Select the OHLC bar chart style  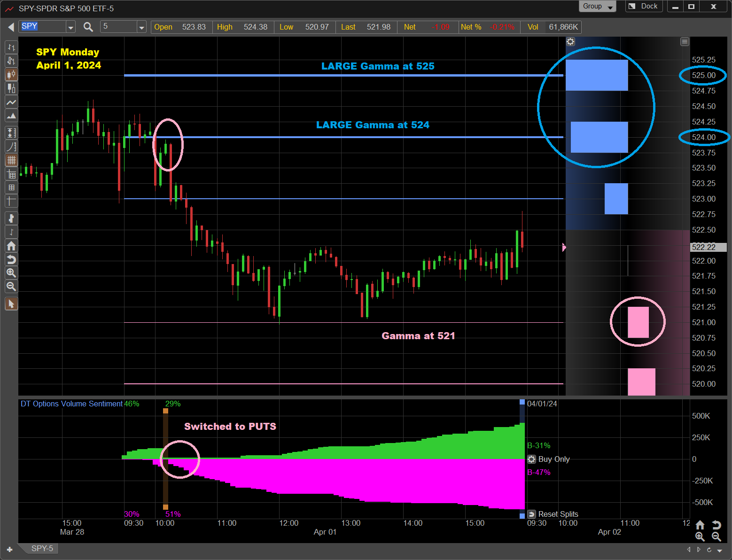[x=11, y=47]
